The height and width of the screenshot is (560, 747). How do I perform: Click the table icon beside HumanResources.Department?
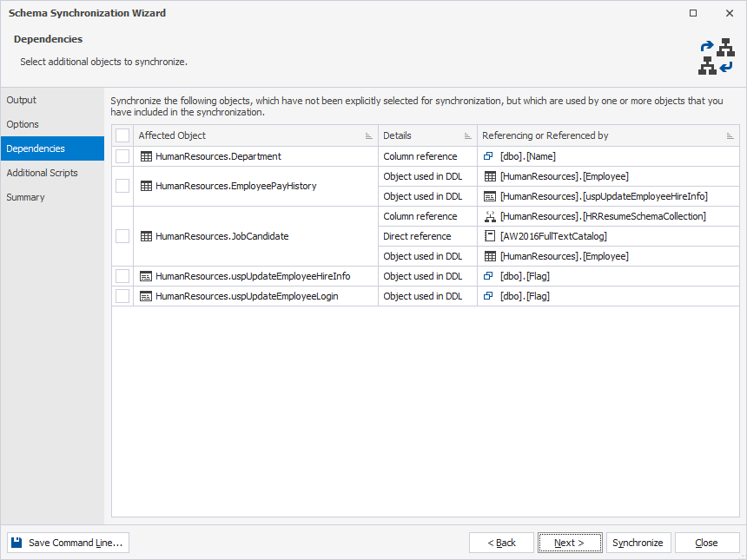[144, 156]
